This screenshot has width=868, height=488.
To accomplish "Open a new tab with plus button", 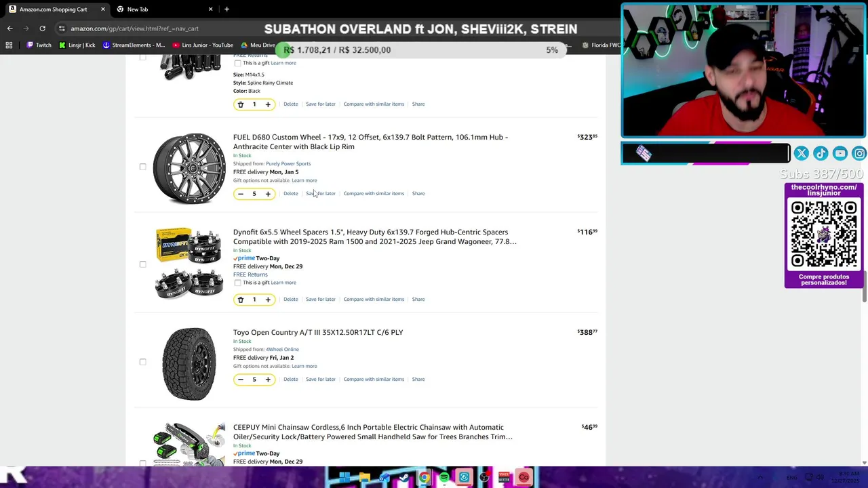I will pyautogui.click(x=226, y=9).
